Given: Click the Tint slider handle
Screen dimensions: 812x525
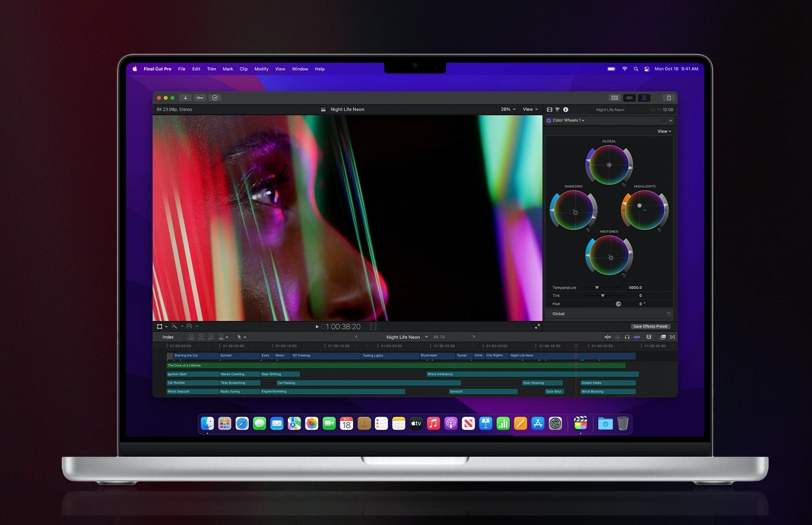Looking at the screenshot, I should coord(602,296).
